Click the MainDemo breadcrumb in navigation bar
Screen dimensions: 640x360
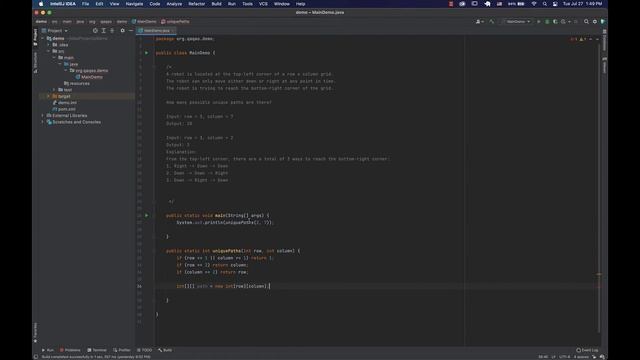tap(144, 22)
